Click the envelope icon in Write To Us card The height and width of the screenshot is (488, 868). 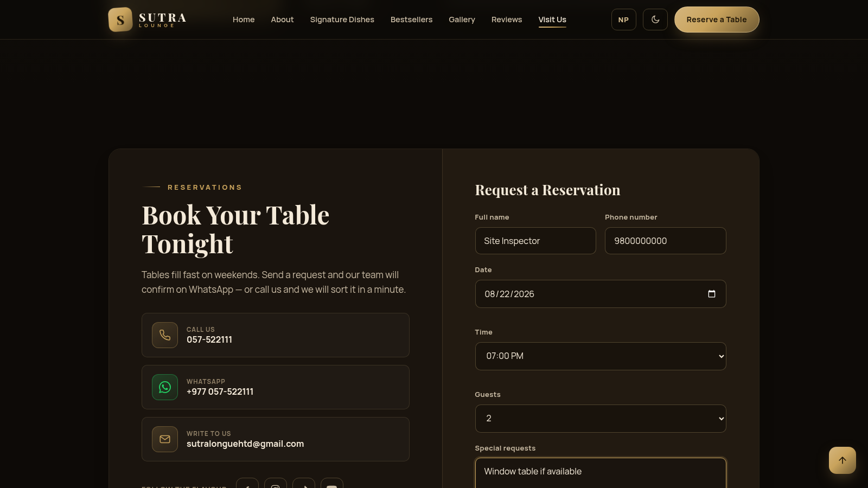[x=165, y=439]
